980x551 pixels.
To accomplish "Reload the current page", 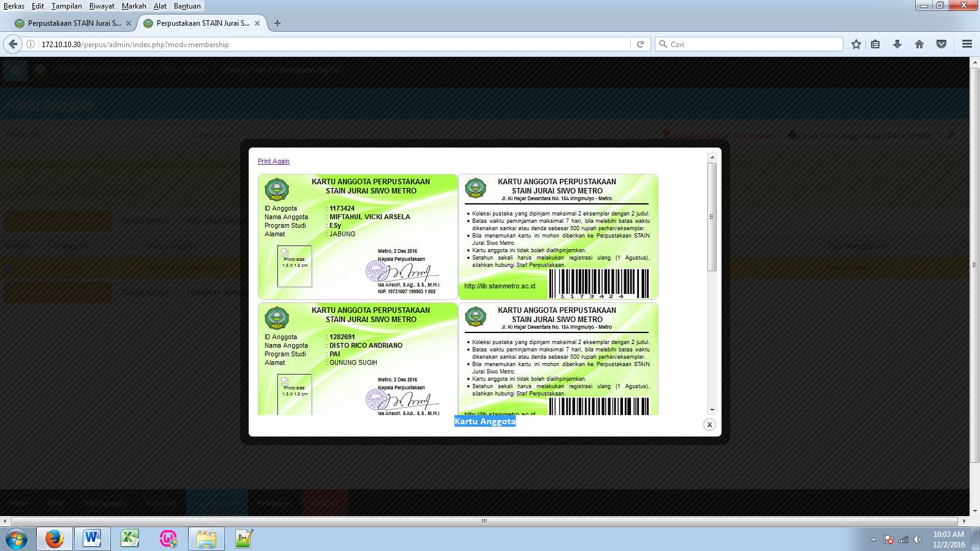I will point(640,44).
